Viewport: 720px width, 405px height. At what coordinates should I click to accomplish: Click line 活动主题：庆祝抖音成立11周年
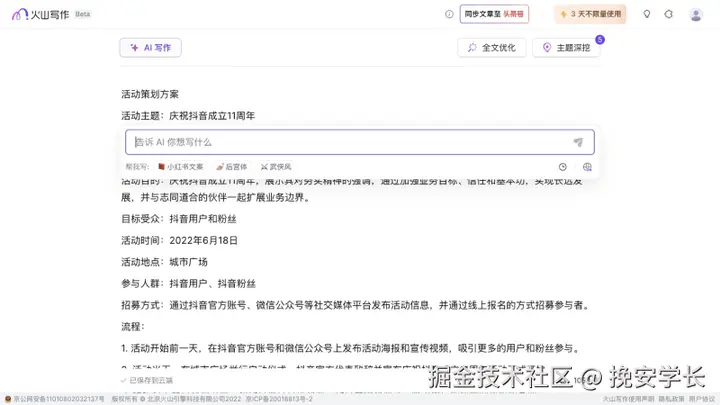(x=188, y=116)
